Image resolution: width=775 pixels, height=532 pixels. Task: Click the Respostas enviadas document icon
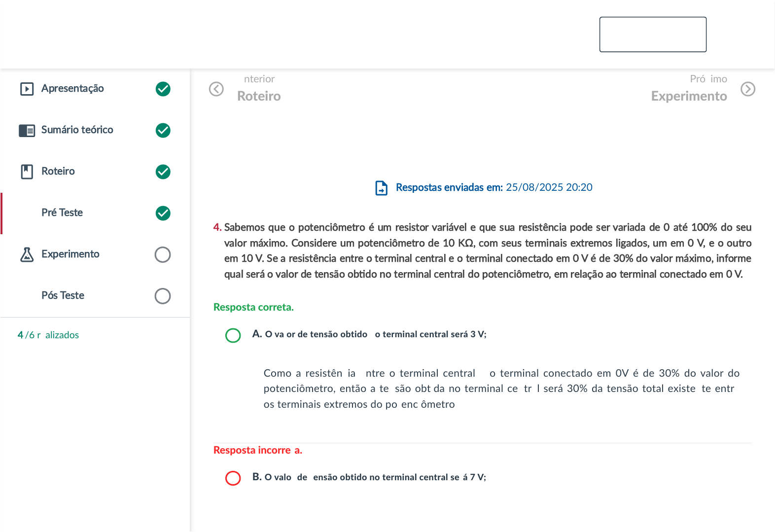381,188
